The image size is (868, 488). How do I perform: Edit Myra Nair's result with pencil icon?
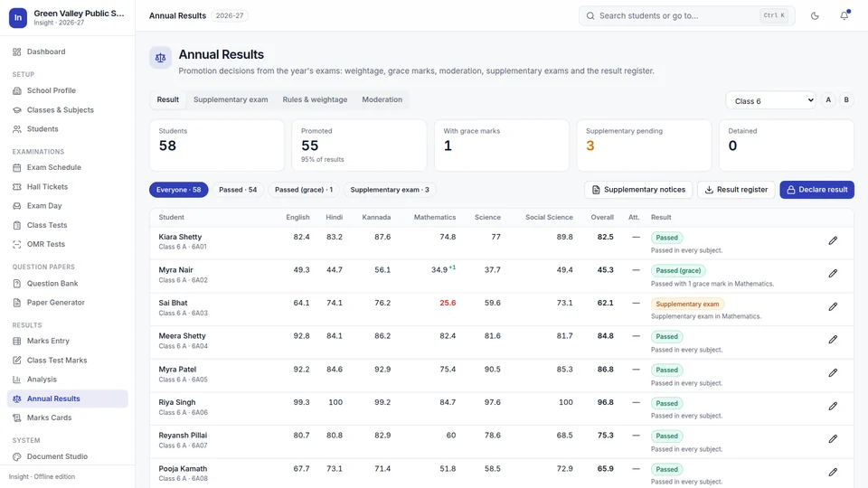[833, 273]
